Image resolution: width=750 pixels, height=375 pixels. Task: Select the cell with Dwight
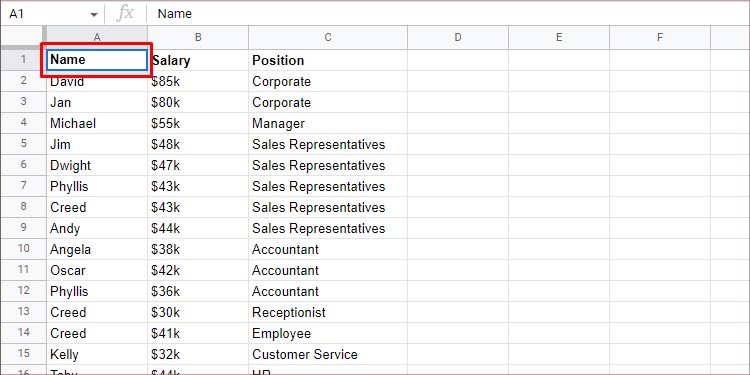pyautogui.click(x=97, y=165)
